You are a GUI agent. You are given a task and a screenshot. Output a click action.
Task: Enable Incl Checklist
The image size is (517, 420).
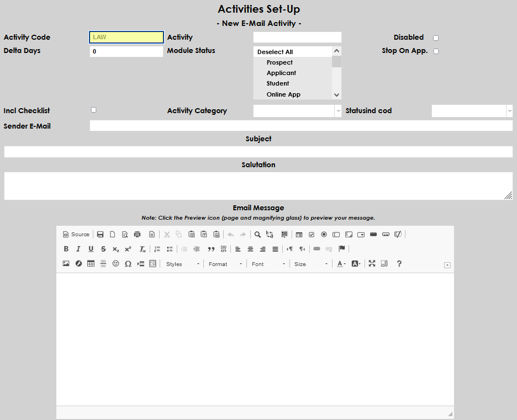point(93,109)
